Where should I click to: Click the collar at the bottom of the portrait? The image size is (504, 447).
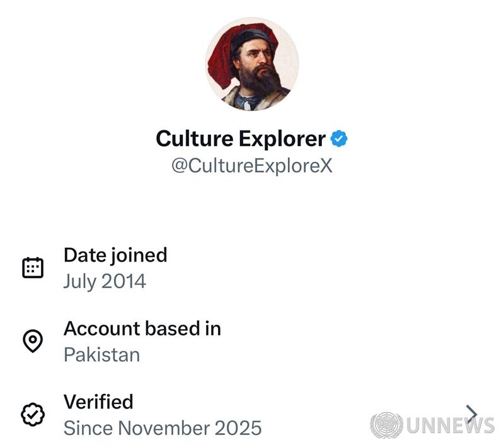[252, 101]
